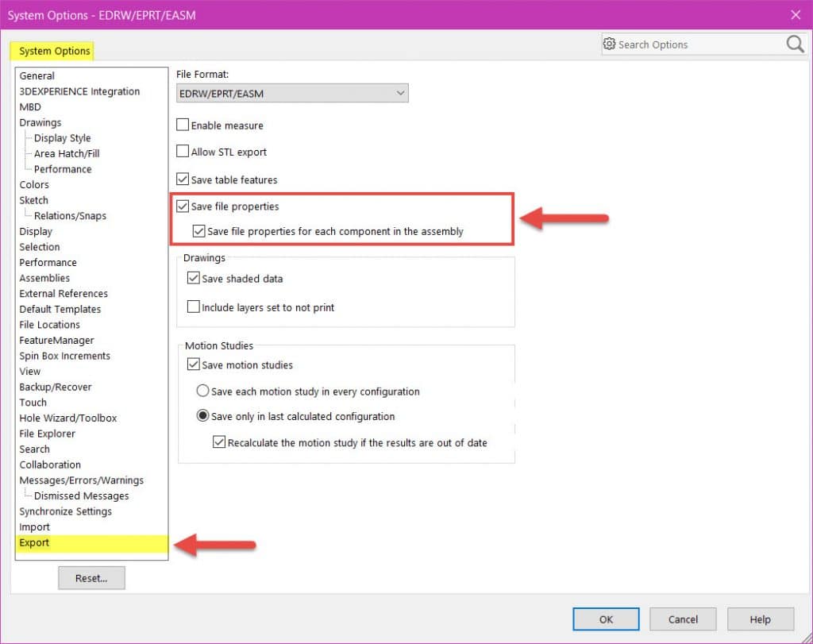This screenshot has width=813, height=644.
Task: Click the search magnifier icon
Action: 794,44
